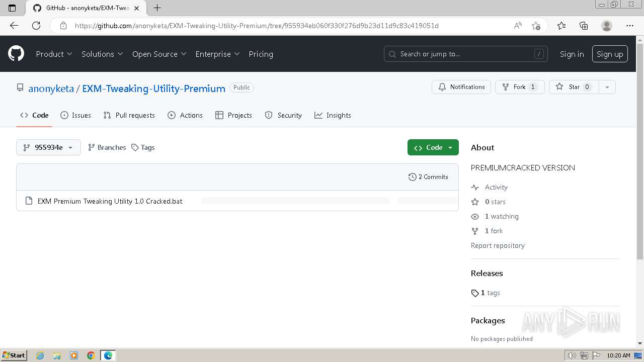
Task: View the Tags list
Action: pyautogui.click(x=143, y=147)
